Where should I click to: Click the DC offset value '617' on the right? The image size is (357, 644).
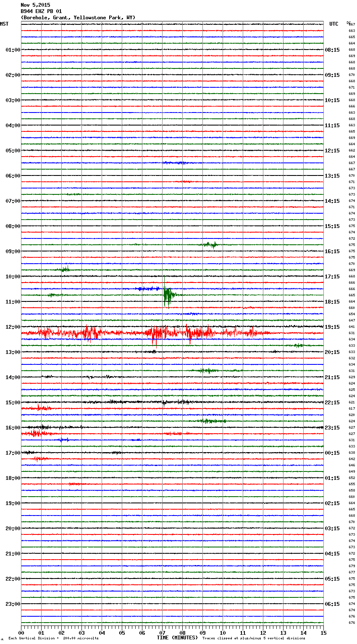352,409
